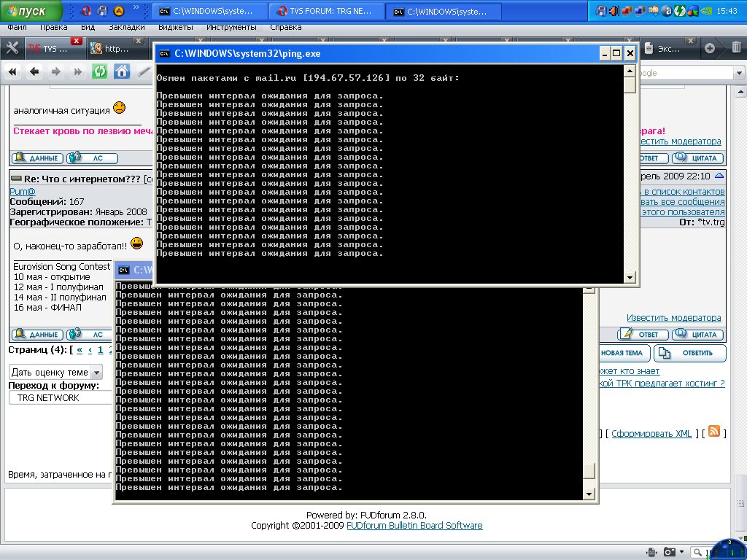Open the 'Переход к форуму' TRG NETWORK selector
The image size is (747, 560).
[62, 398]
